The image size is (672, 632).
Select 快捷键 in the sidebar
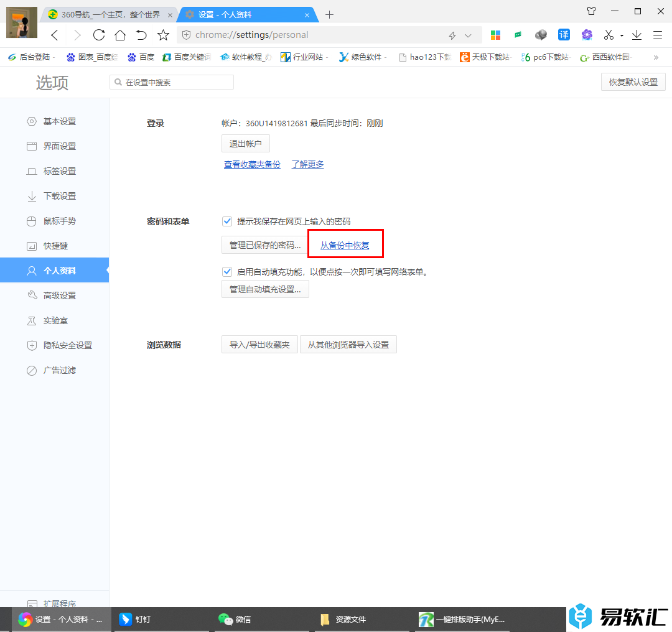[x=54, y=246]
